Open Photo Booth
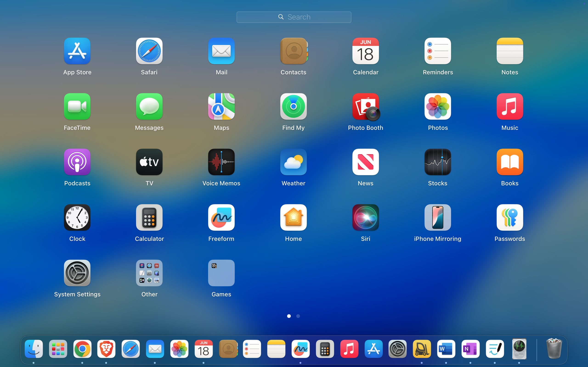 point(365,107)
